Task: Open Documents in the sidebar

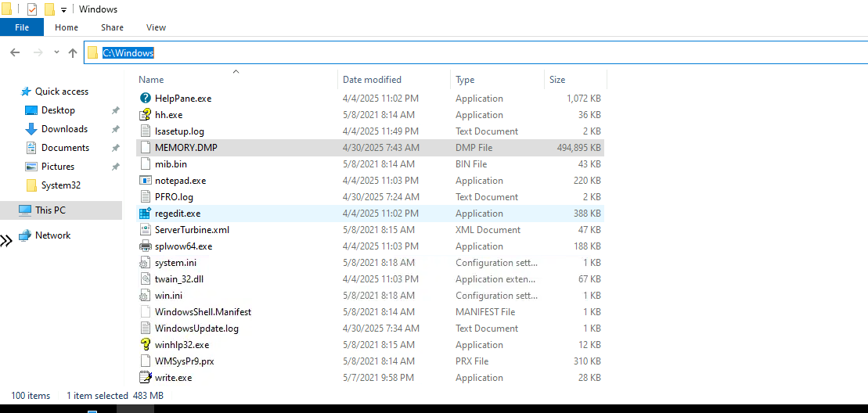Action: point(65,148)
